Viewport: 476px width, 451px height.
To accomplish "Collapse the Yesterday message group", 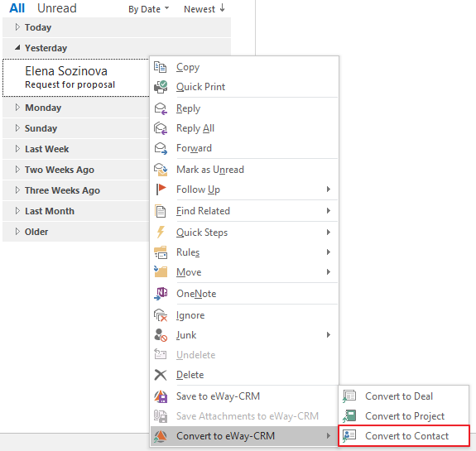I will point(17,47).
